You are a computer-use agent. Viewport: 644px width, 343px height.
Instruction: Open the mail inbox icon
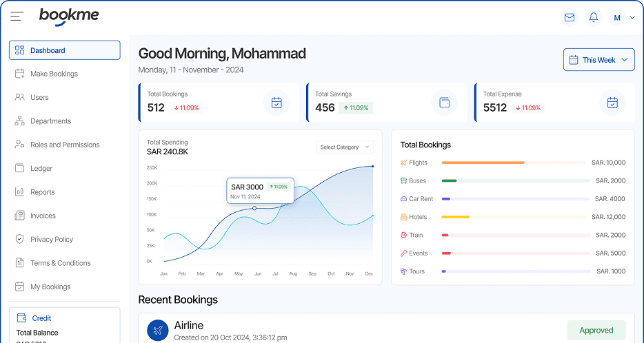570,17
